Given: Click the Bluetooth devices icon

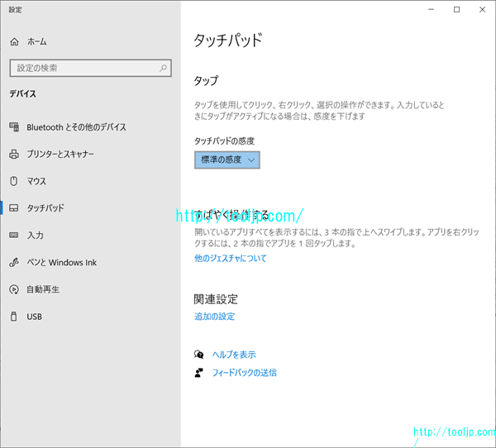Looking at the screenshot, I should coord(14,126).
